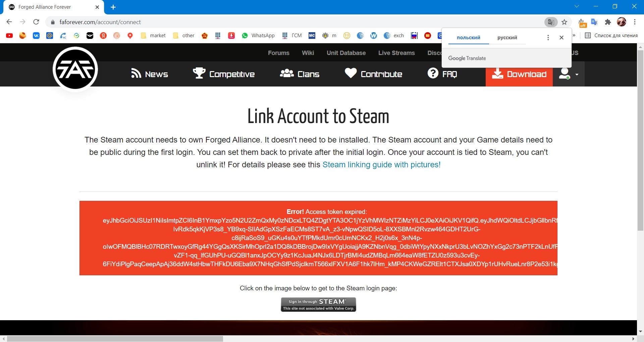Expand the user account dropdown arrow
The width and height of the screenshot is (644, 342).
point(577,74)
